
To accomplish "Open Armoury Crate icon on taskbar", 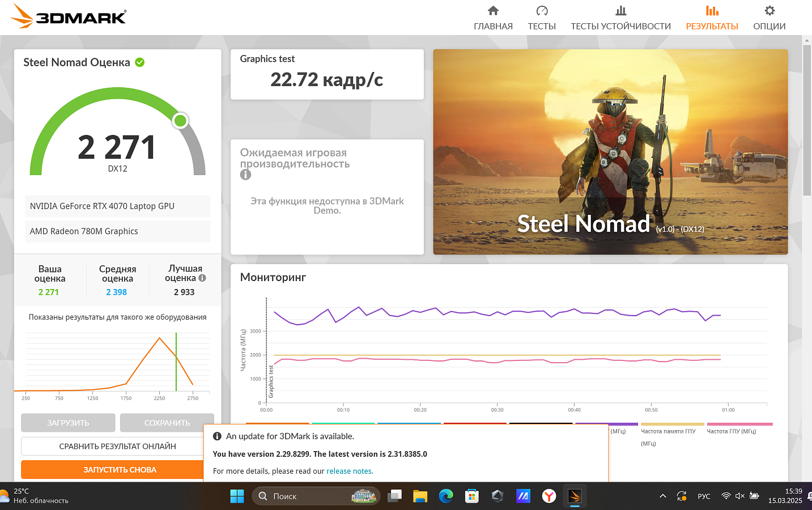I will click(498, 496).
